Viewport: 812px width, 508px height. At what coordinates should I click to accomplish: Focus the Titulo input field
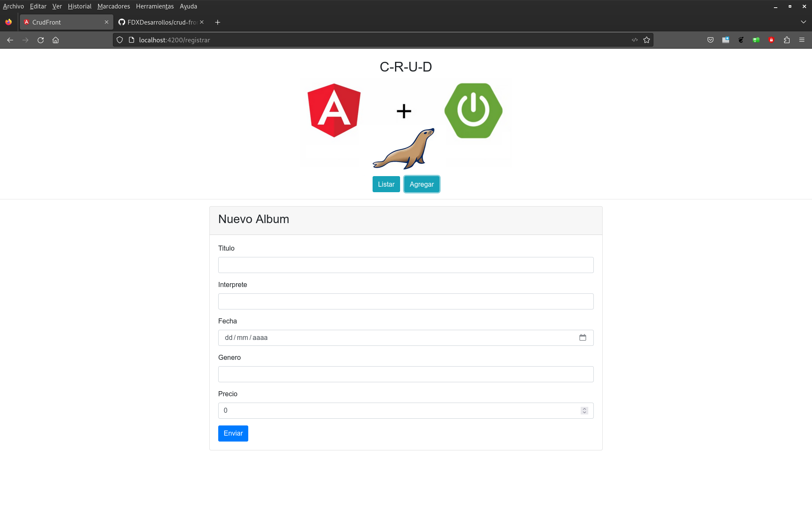point(406,265)
